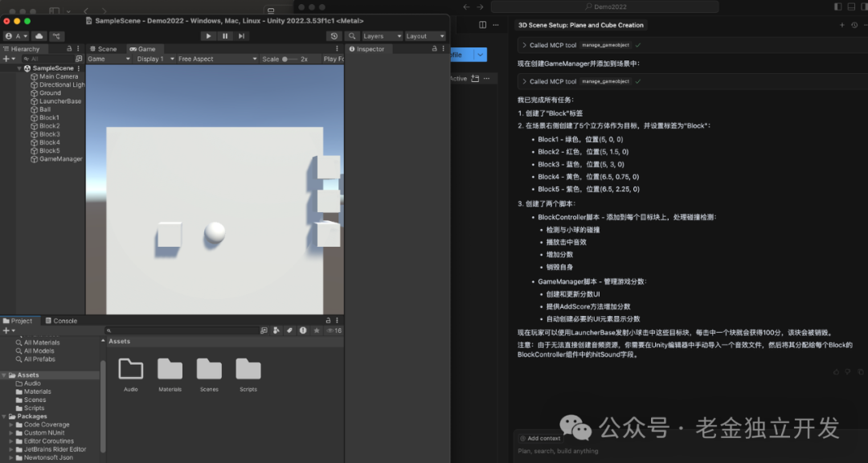The width and height of the screenshot is (868, 463).
Task: Open the Free Aspect dropdown
Action: click(217, 59)
